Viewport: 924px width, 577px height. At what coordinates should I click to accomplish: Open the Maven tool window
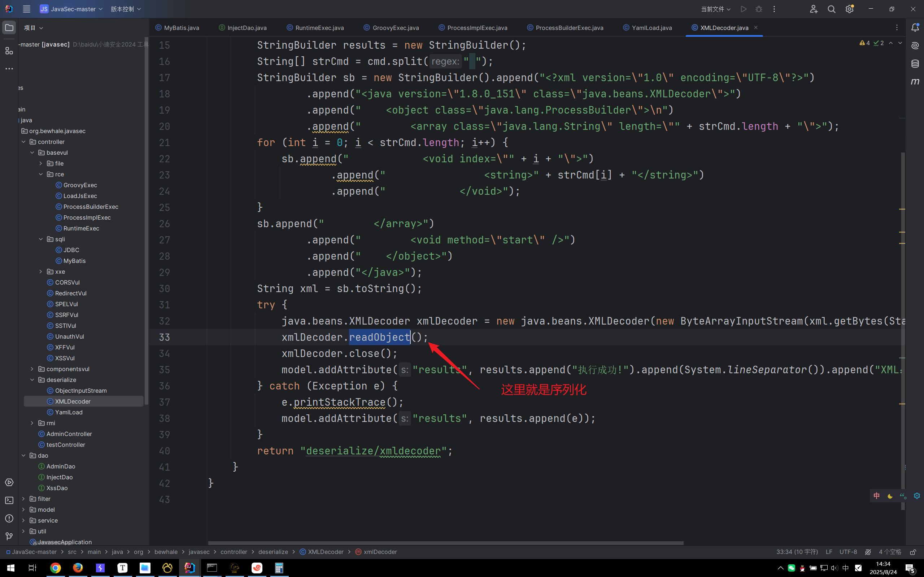(915, 81)
